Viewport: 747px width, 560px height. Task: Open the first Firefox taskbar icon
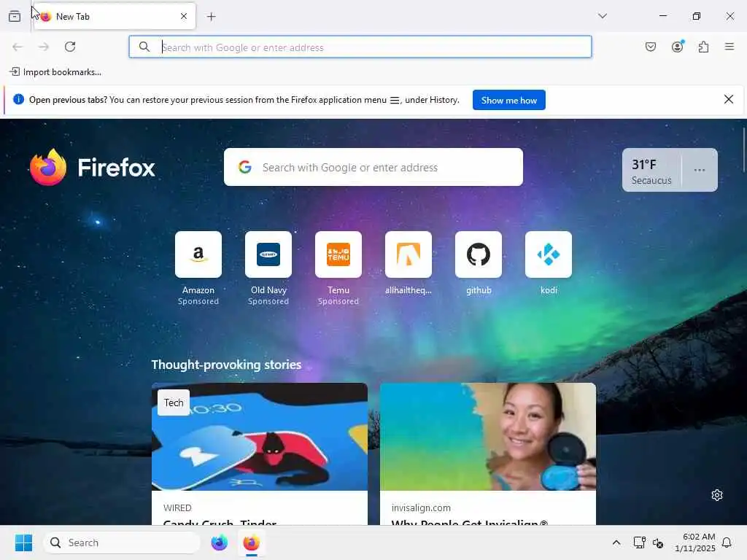219,542
